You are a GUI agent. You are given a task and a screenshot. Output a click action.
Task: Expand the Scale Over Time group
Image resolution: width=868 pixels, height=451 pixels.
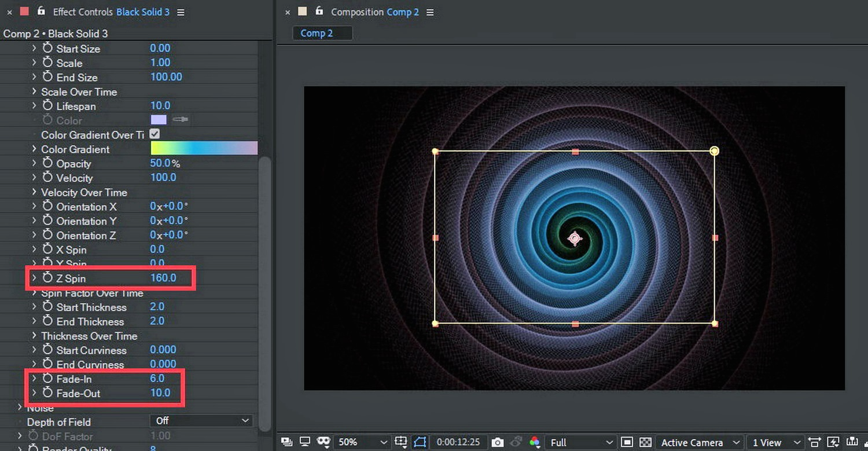[x=34, y=91]
